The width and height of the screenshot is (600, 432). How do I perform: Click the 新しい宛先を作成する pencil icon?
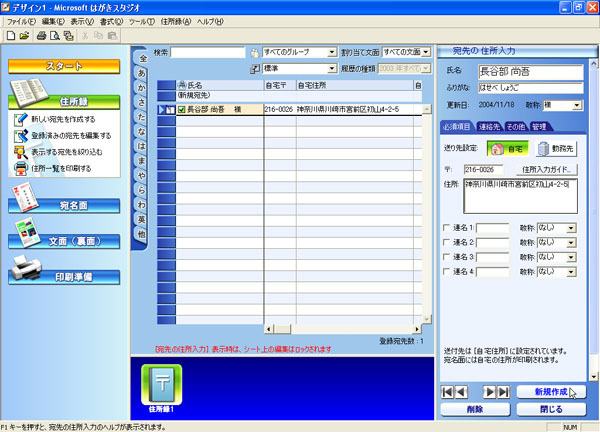coord(21,119)
